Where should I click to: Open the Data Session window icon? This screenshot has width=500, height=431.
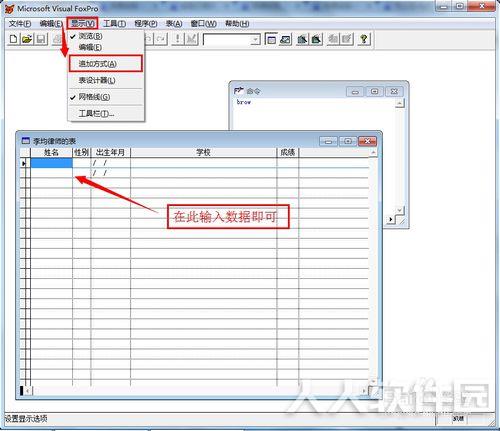tap(286, 39)
